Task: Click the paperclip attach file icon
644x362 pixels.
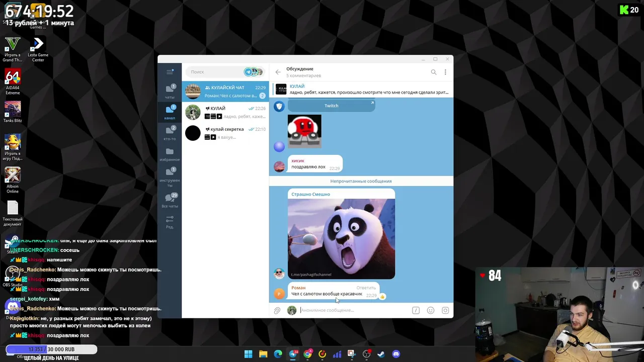Action: (277, 311)
